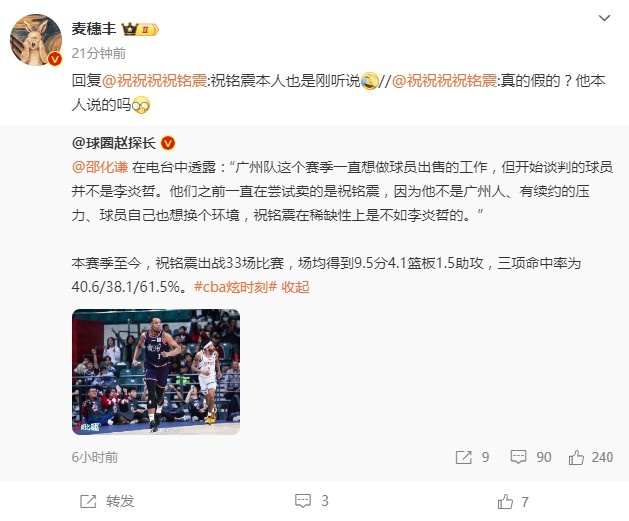Open the second @祝祝祝祝铭震 mention after the slashes

(444, 81)
